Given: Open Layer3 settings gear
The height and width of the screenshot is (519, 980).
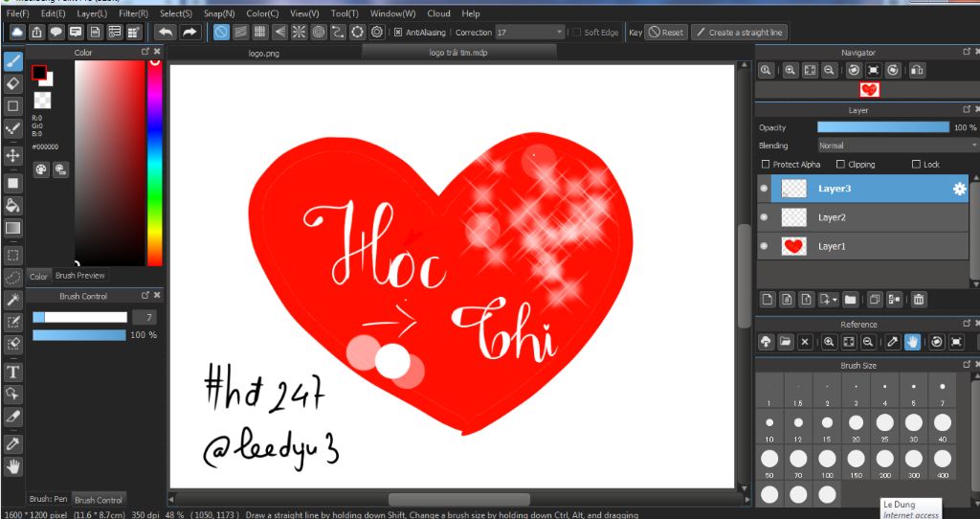Looking at the screenshot, I should 959,189.
